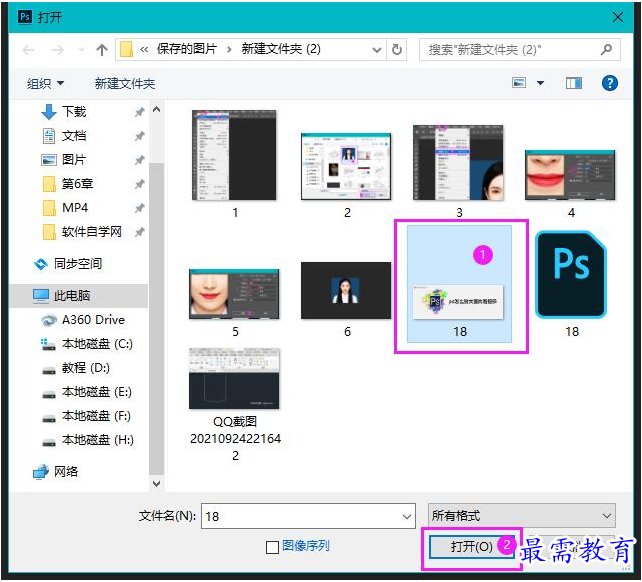Open 本地磁盘 (H:) drive

97,440
